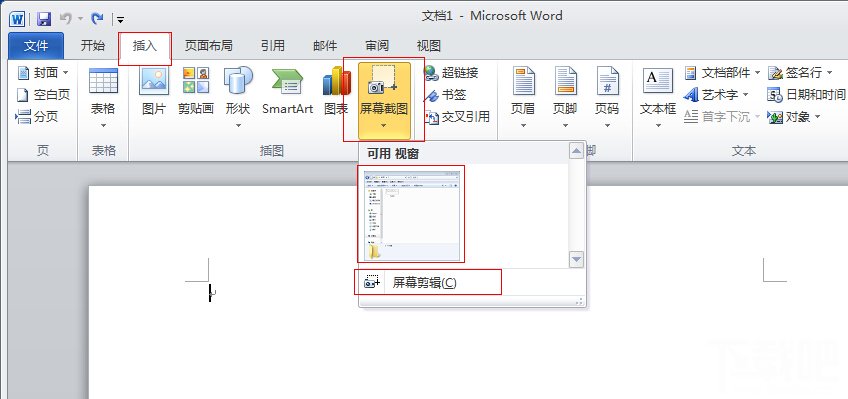This screenshot has height=399, width=848.
Task: Add a 书签 bookmark
Action: [x=445, y=95]
